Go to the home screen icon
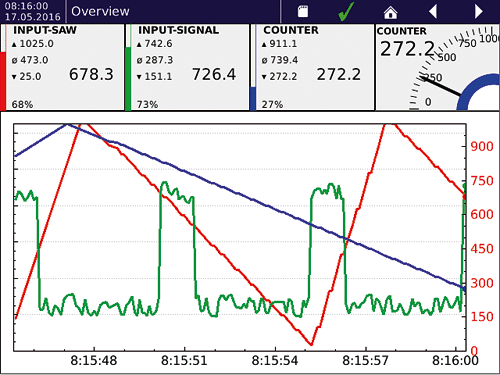 point(390,12)
